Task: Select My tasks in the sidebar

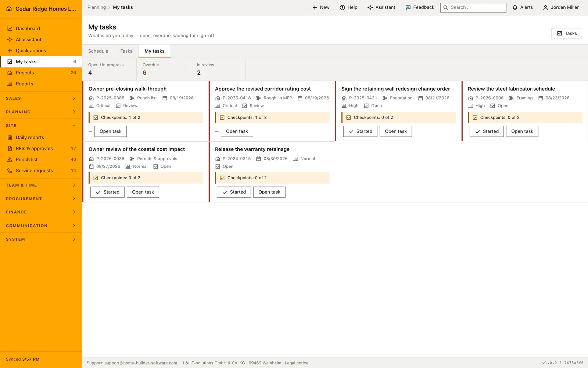Action: (x=41, y=61)
